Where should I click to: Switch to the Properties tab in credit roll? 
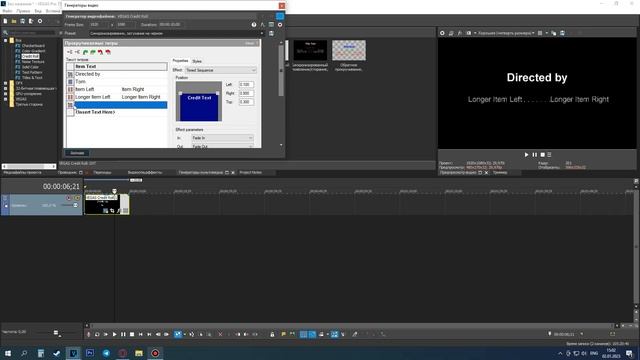pyautogui.click(x=180, y=61)
